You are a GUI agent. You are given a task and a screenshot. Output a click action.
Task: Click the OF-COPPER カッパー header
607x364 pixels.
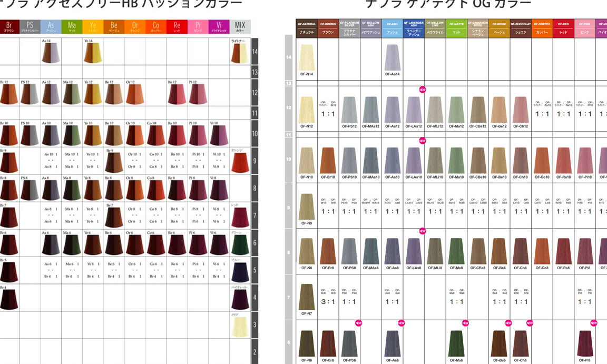point(542,28)
